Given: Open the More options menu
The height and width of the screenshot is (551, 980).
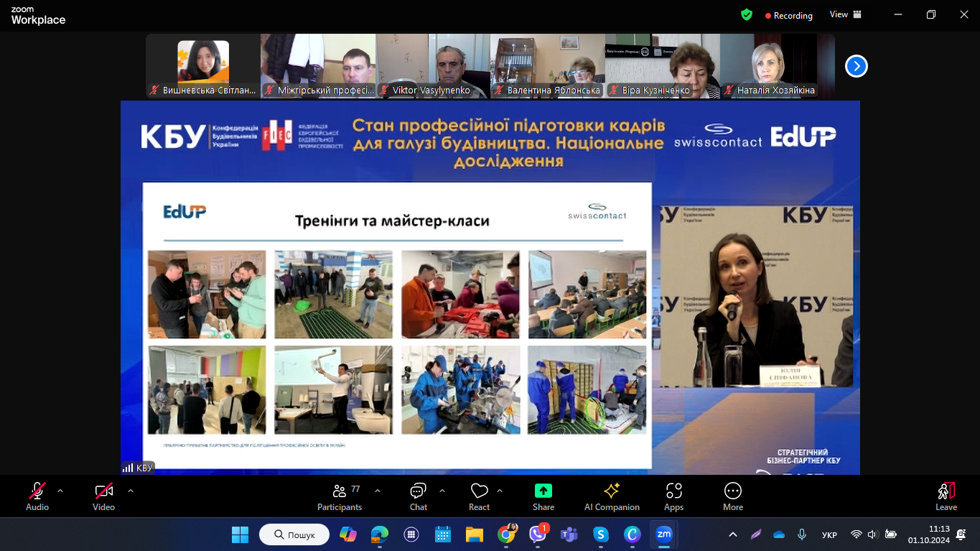Looking at the screenshot, I should pyautogui.click(x=732, y=496).
